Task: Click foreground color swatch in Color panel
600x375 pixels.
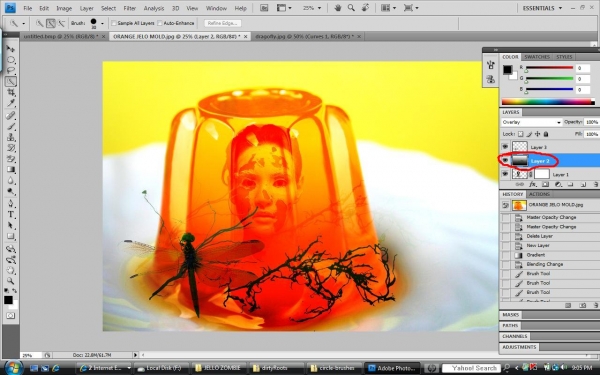Action: (x=507, y=69)
